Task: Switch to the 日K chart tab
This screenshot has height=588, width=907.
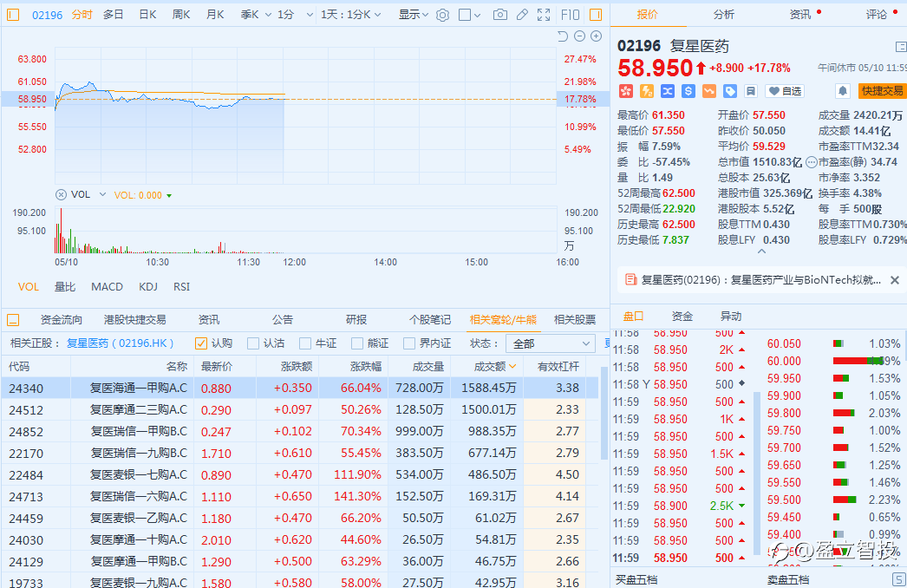Action: (147, 15)
